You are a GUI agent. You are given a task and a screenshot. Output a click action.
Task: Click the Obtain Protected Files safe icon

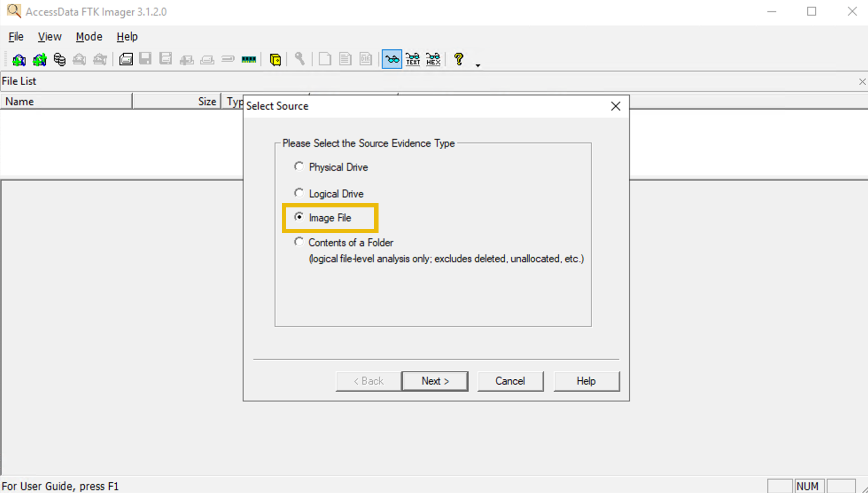point(275,60)
